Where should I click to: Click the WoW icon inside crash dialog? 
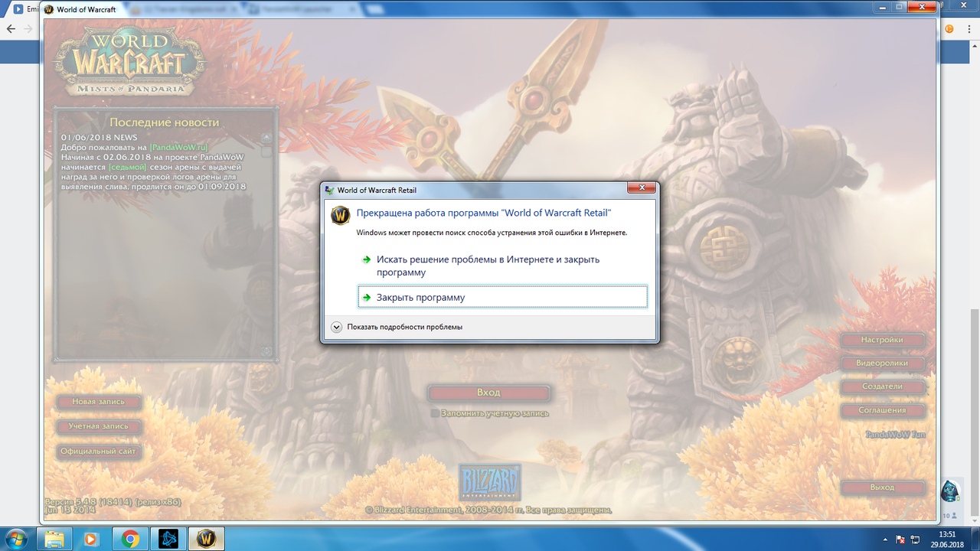coord(341,215)
